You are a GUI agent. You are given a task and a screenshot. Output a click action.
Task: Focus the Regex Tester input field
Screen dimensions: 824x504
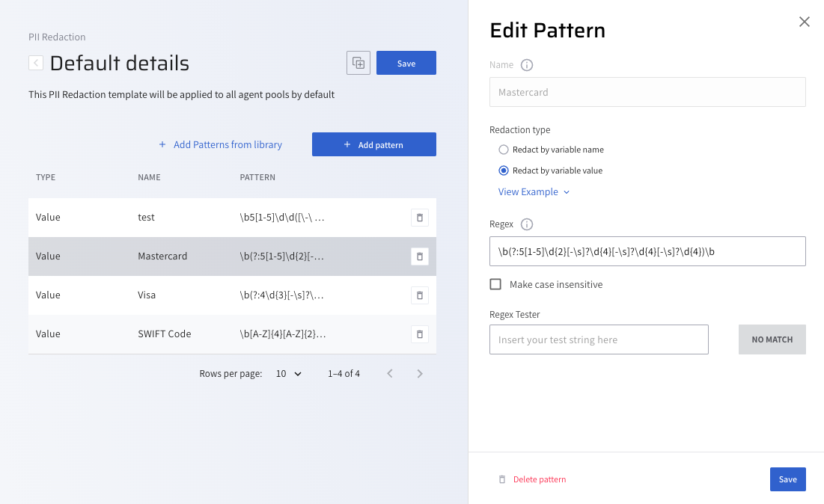pyautogui.click(x=599, y=339)
